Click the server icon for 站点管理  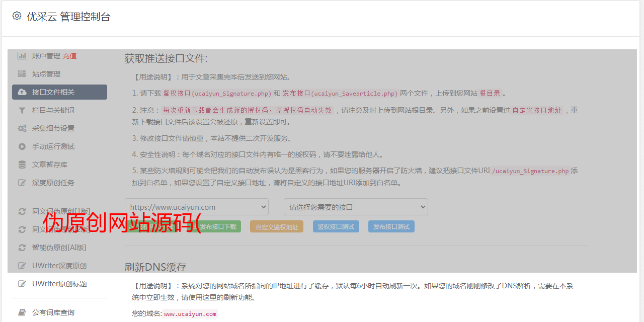coord(22,74)
